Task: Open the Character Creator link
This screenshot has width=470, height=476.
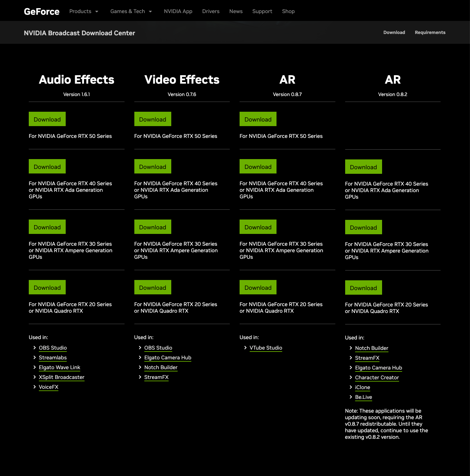Action: click(377, 377)
